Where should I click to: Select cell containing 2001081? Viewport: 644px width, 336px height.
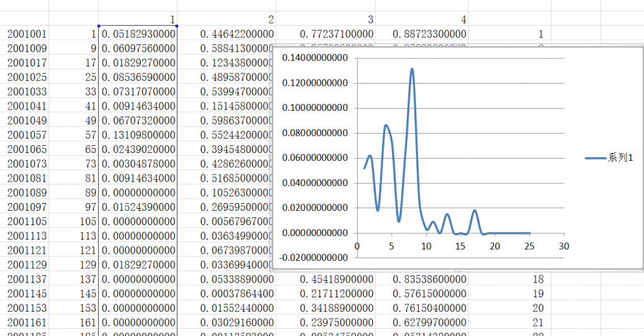pos(24,178)
